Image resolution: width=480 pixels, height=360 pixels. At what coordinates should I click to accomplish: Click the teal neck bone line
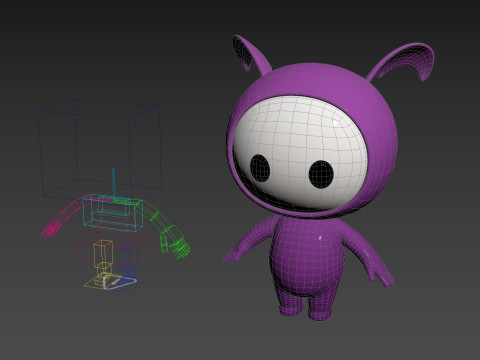pos(113,184)
